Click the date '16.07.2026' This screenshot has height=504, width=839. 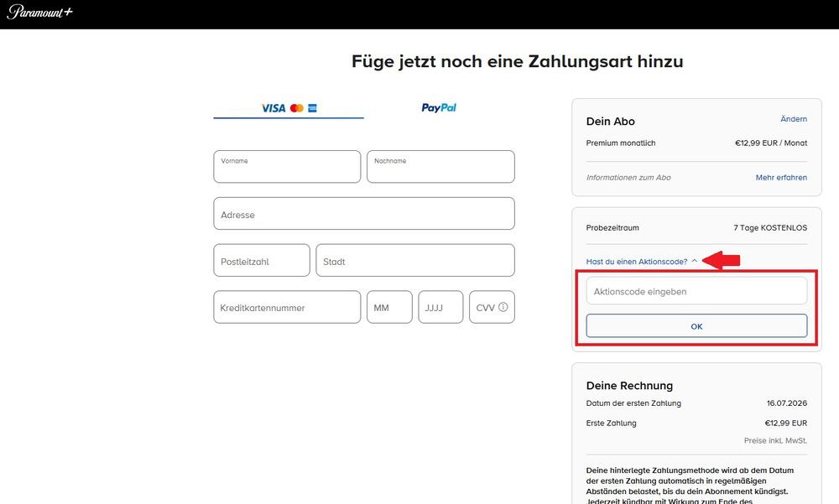(x=787, y=403)
